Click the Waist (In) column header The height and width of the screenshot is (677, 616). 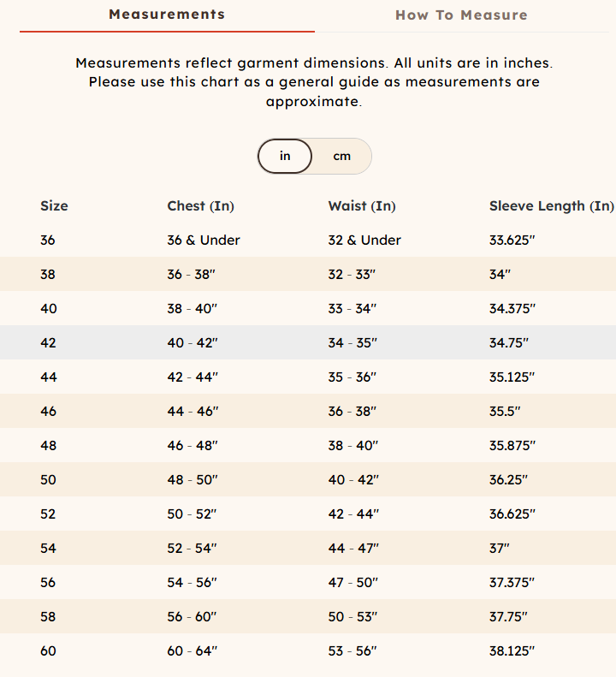[x=362, y=206]
